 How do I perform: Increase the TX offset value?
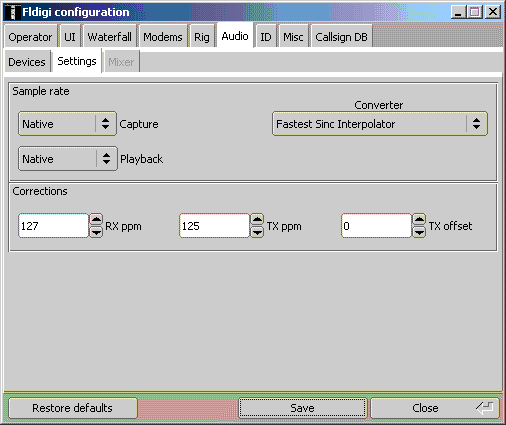pyautogui.click(x=419, y=220)
